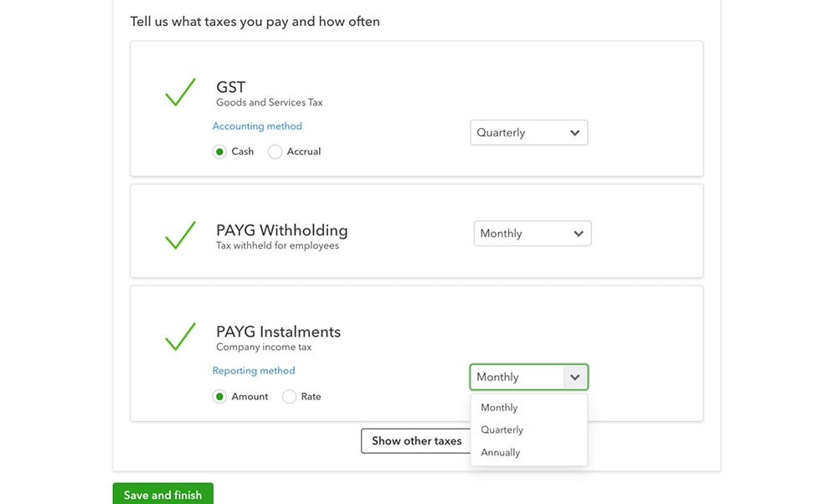
Task: Click the PAYG Withholding heading text
Action: point(281,230)
